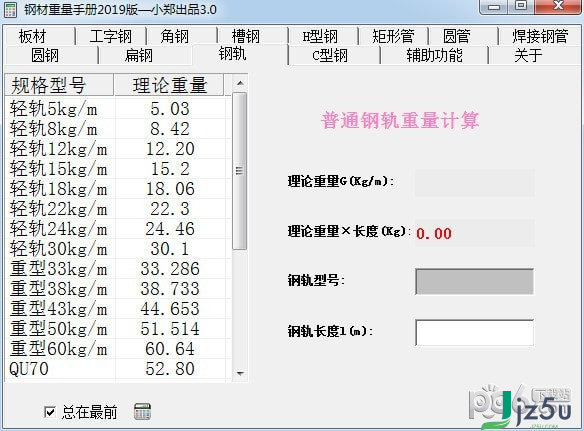Select the 轻轨5kg/m row
This screenshot has width=584, height=431.
(117, 109)
